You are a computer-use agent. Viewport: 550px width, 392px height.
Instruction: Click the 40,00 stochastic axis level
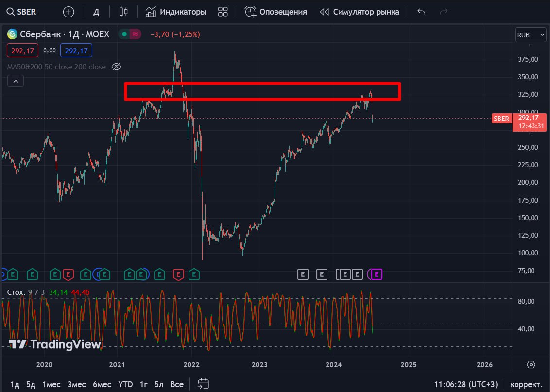pos(526,329)
